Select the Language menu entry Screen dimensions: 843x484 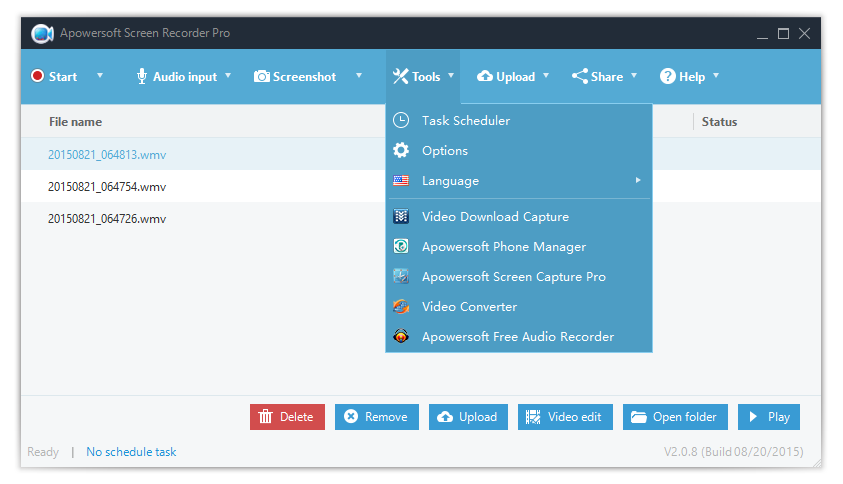(519, 181)
